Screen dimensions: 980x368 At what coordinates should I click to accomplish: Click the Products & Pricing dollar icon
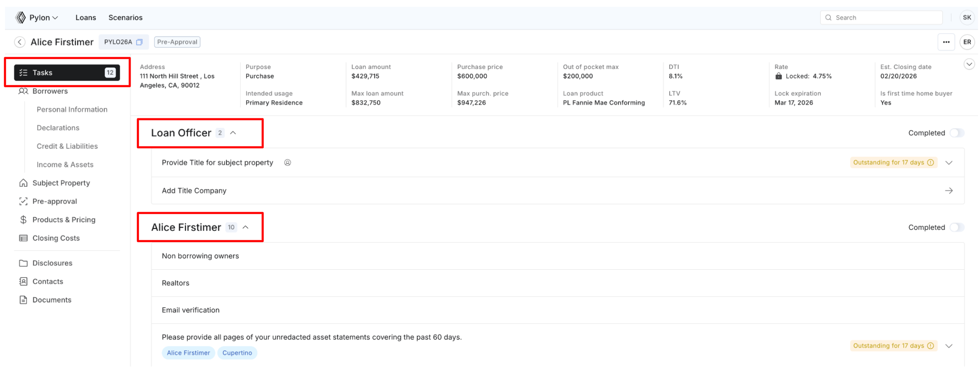click(x=24, y=220)
